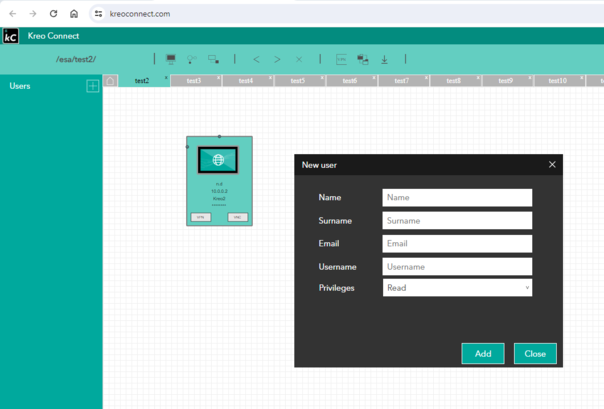This screenshot has height=409, width=604.
Task: Click into the Username field
Action: coord(457,267)
